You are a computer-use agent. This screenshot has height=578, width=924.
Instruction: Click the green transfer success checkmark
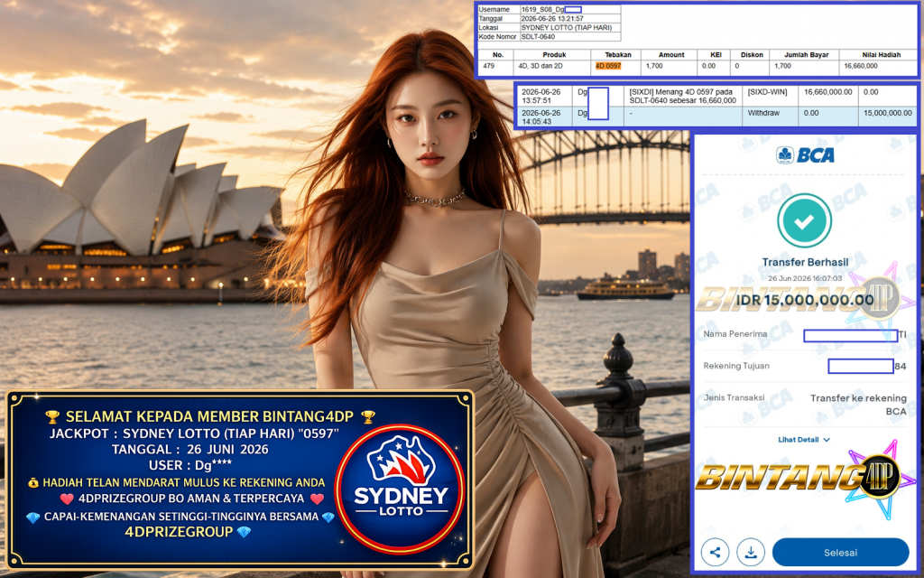(804, 221)
